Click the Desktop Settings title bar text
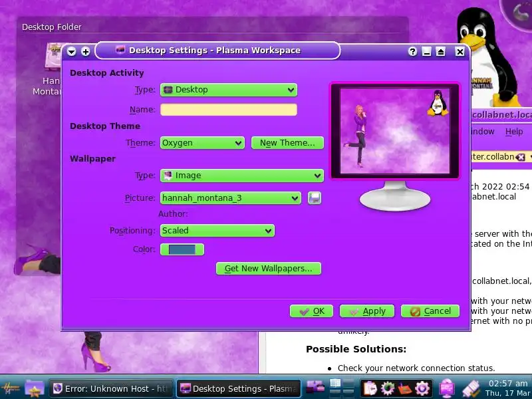Image resolution: width=532 pixels, height=399 pixels. pyautogui.click(x=215, y=51)
